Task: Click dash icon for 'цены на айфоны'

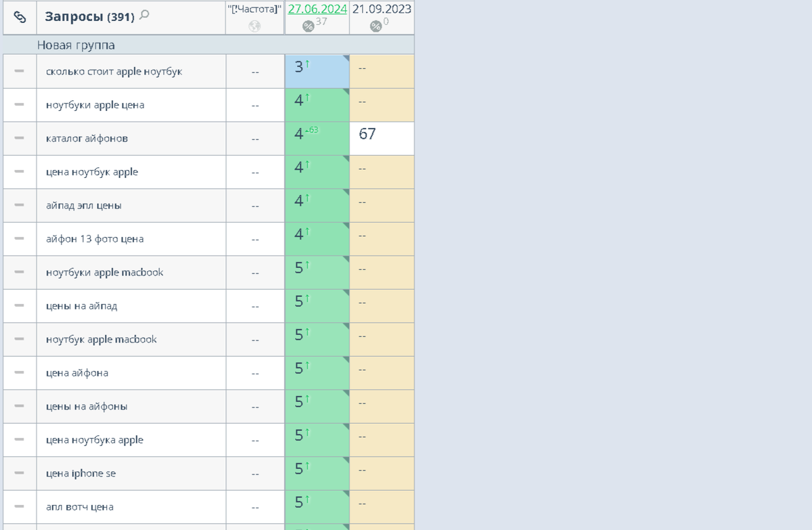Action: (x=20, y=406)
